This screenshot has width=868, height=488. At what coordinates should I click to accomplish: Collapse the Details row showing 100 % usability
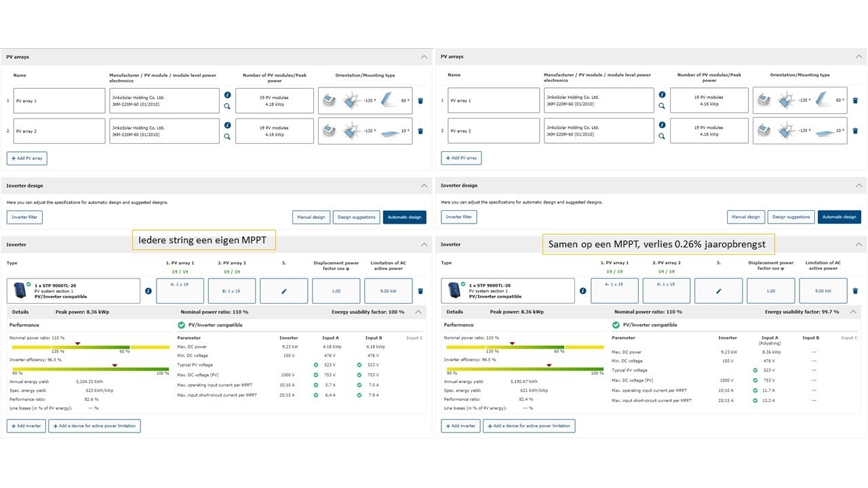click(418, 312)
